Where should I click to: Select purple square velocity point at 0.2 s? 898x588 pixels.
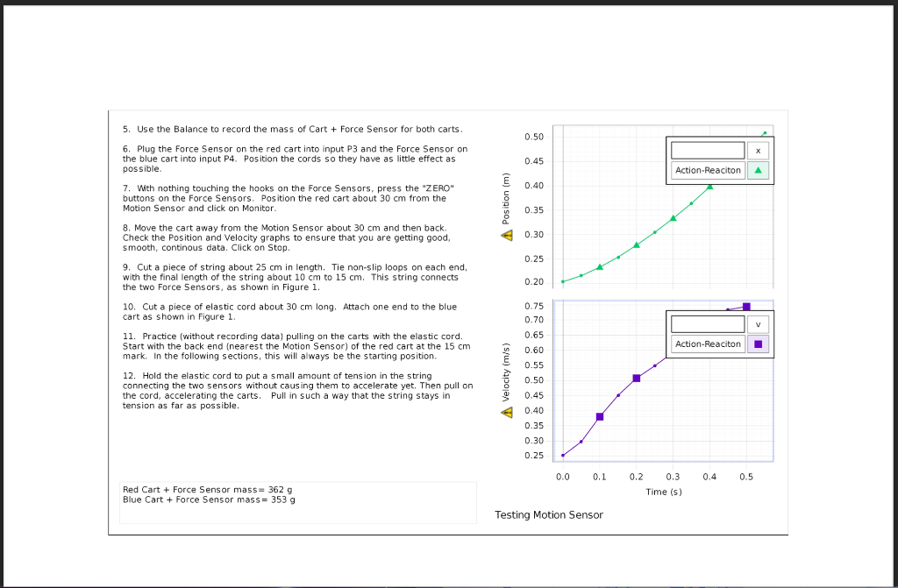(x=637, y=379)
